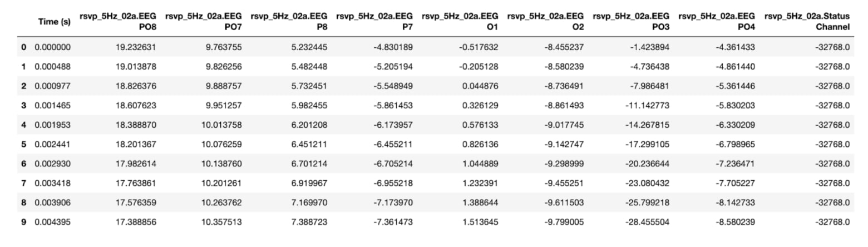Click row index 0 label
This screenshot has width=868, height=247.
coord(23,48)
